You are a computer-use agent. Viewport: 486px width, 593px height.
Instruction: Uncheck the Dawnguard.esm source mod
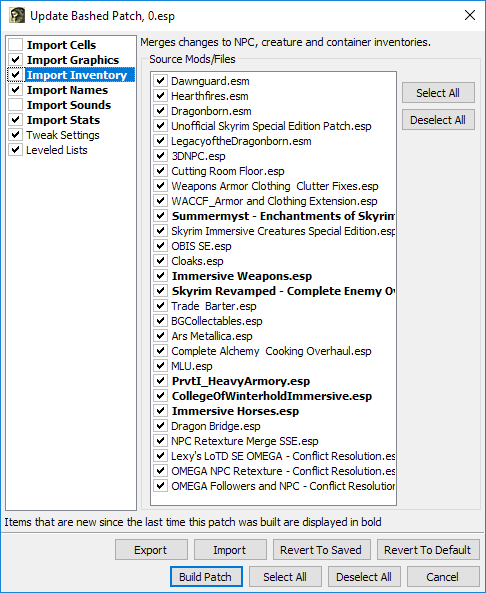160,81
